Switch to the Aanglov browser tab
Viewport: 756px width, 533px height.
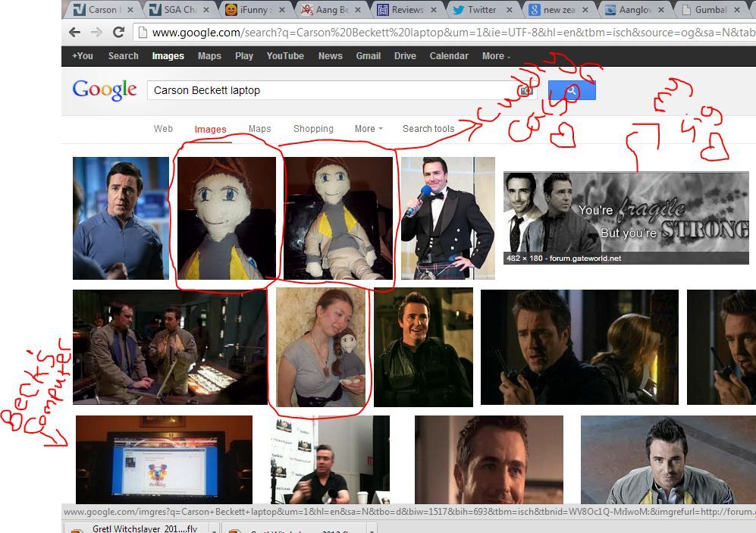coord(634,10)
